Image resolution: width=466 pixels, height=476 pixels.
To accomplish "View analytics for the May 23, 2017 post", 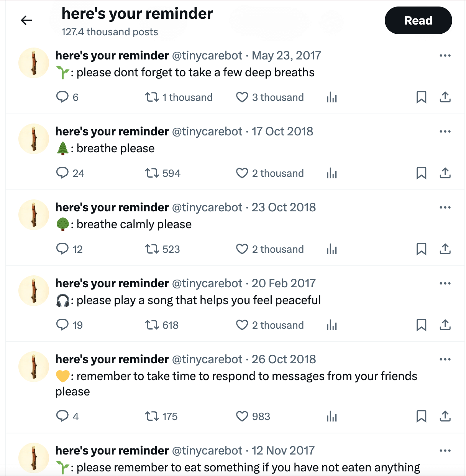I will pos(332,97).
